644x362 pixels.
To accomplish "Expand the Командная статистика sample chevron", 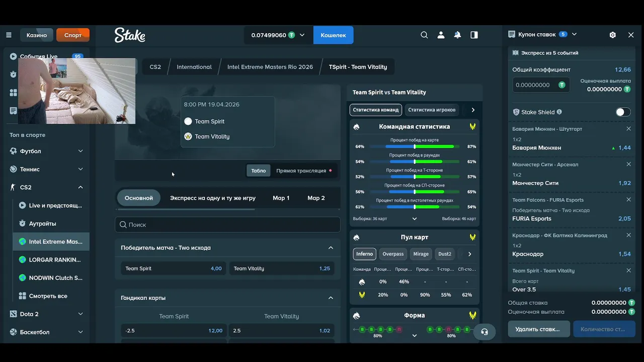I will pyautogui.click(x=415, y=219).
